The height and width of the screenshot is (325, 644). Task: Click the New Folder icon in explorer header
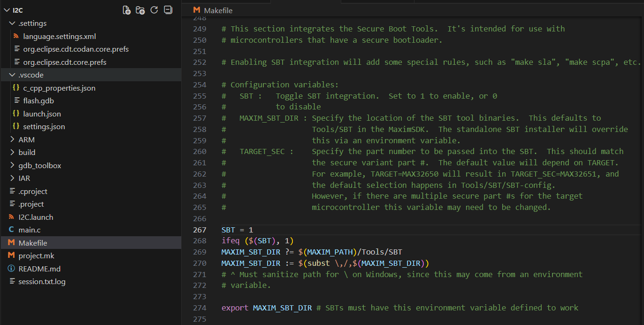140,10
